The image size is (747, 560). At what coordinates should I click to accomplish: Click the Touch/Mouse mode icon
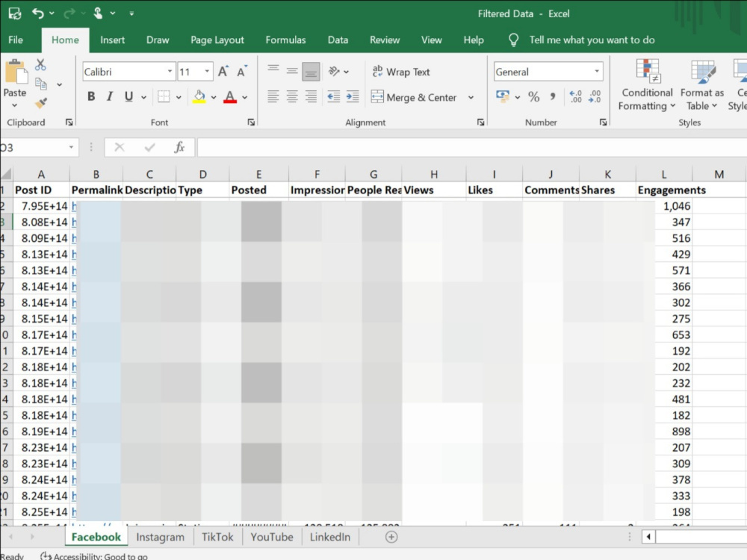pyautogui.click(x=98, y=13)
